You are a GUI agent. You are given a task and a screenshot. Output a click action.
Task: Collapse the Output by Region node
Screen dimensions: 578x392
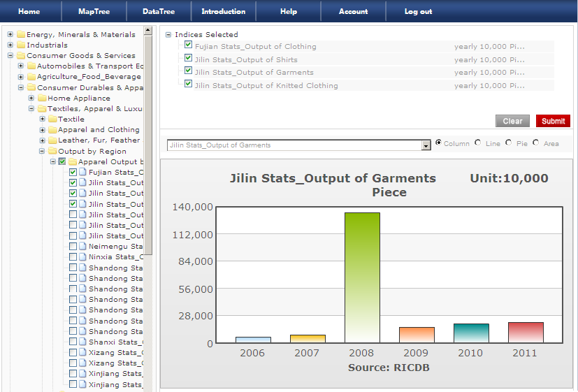[x=42, y=151]
